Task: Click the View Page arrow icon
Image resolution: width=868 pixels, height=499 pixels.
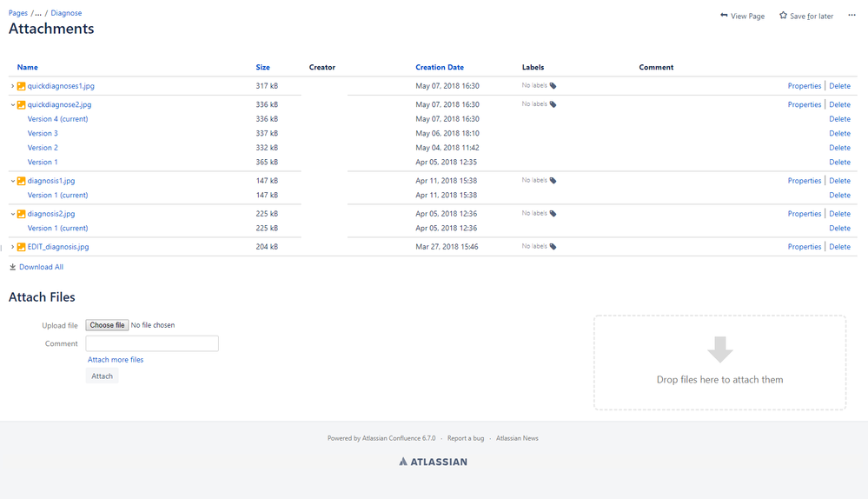Action: tap(724, 16)
